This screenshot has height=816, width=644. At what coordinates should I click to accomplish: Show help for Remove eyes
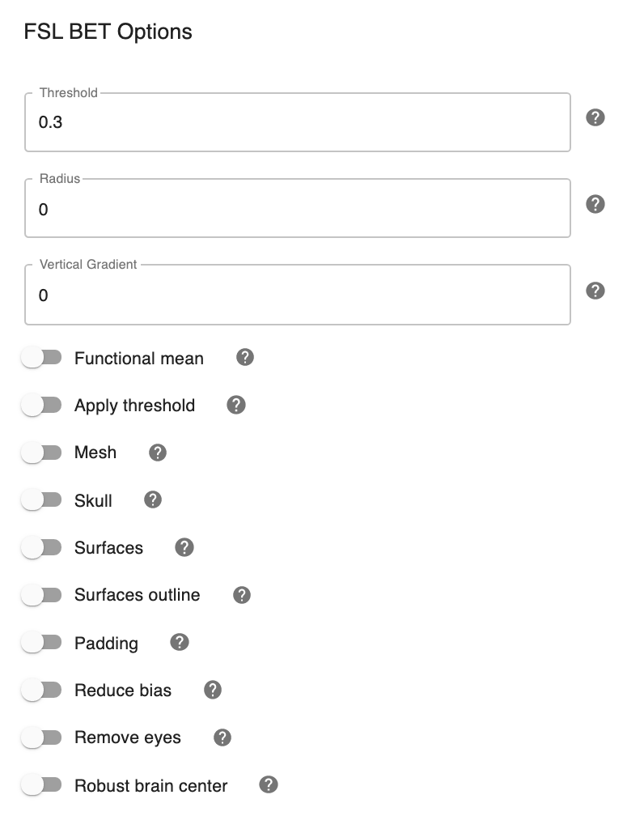pos(222,737)
